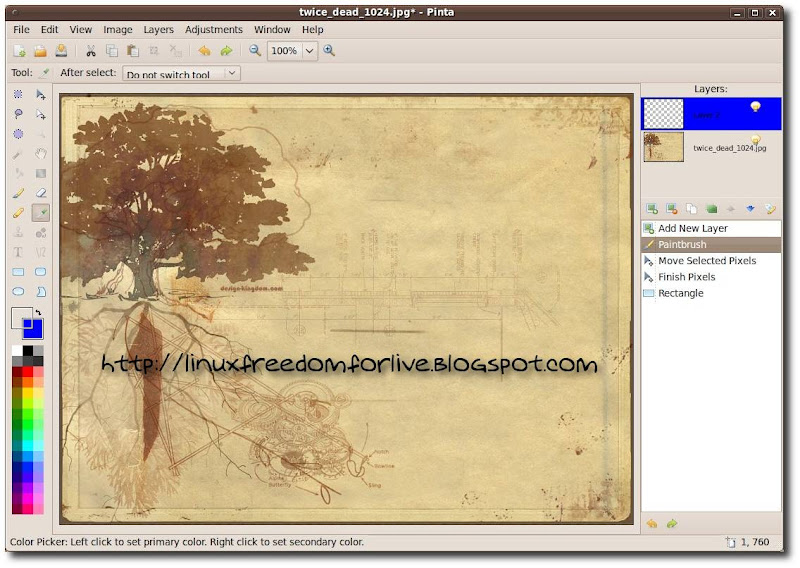Click the Copy toolbar icon
This screenshot has height=568, width=800.
pos(112,51)
